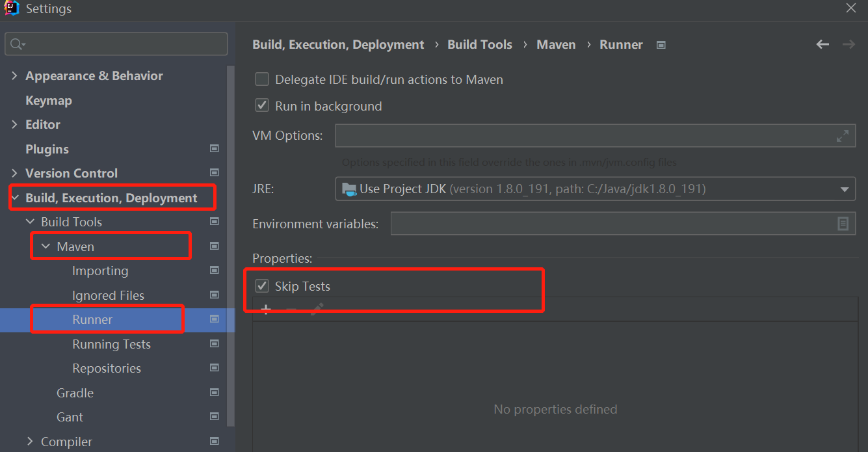Open Build Tools from the breadcrumb

click(x=479, y=44)
